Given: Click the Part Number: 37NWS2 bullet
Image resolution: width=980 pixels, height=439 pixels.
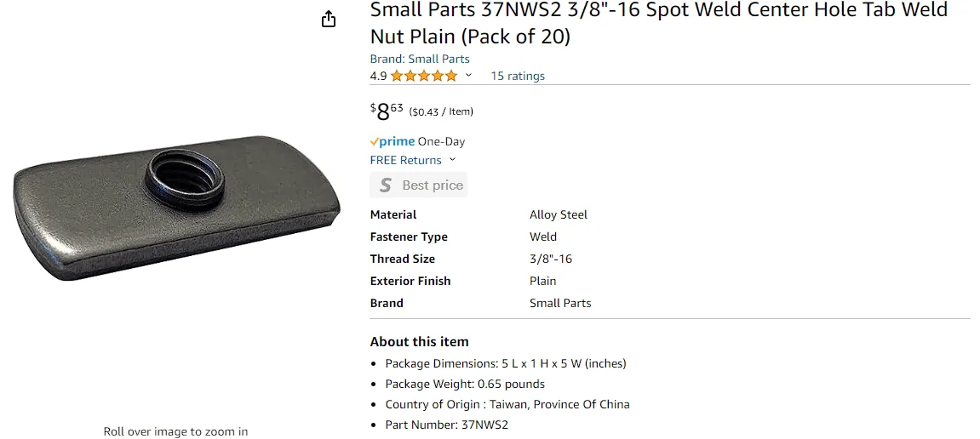Looking at the screenshot, I should click(447, 425).
